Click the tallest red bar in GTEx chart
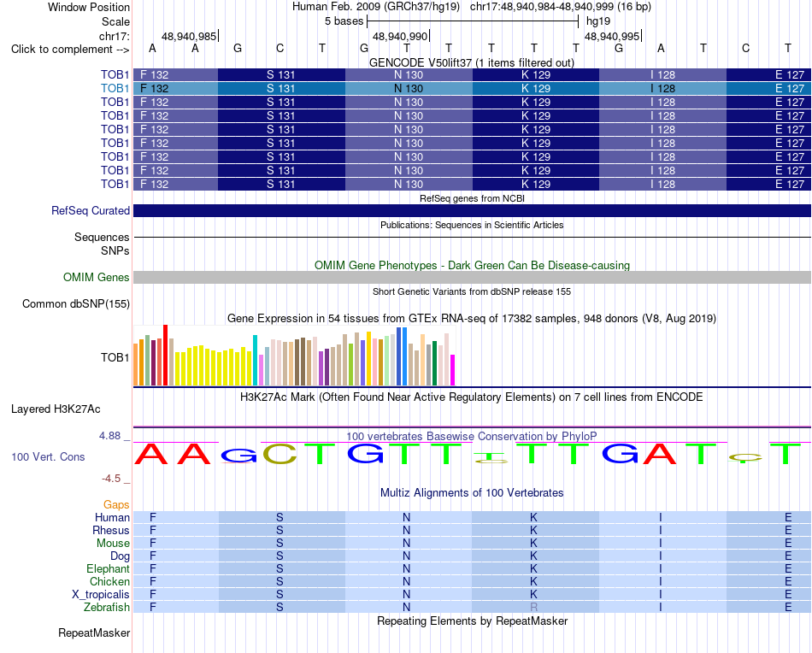Screen dimensions: 812x653 165,356
